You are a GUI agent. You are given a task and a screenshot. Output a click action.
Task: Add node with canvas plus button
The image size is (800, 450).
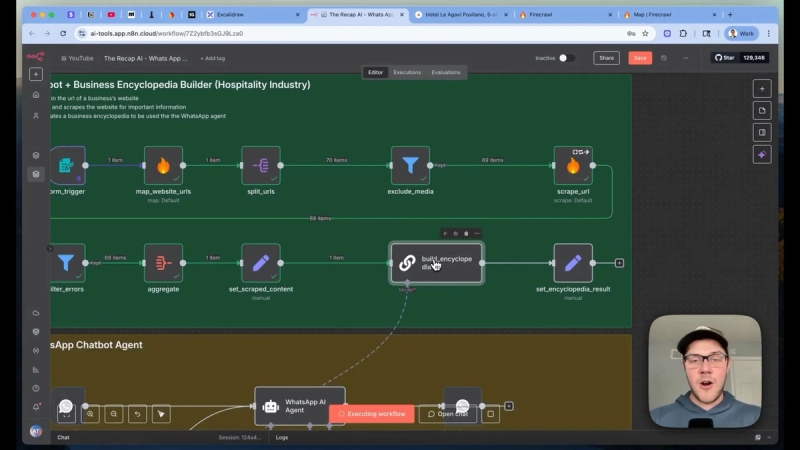click(x=762, y=89)
